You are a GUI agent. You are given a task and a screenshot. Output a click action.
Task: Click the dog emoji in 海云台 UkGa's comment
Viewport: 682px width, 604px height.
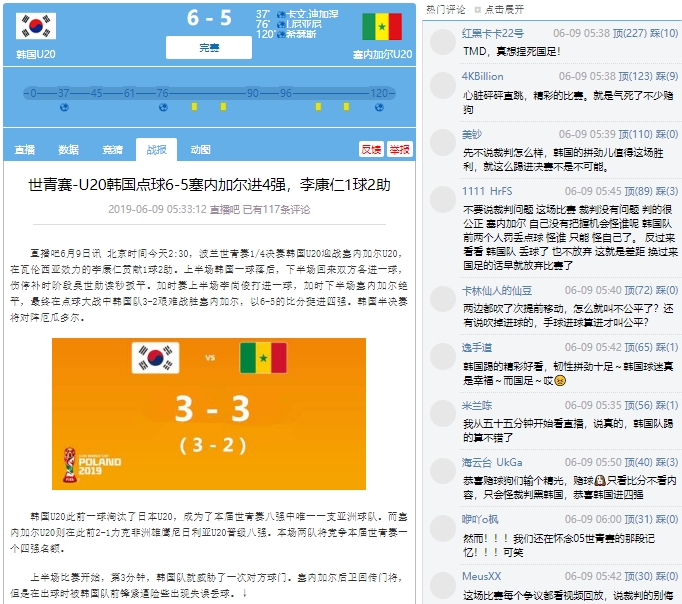(x=600, y=481)
